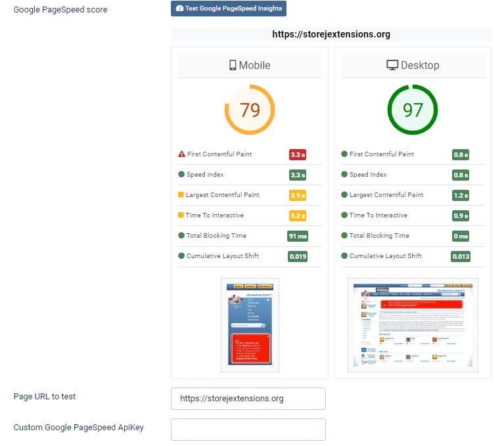504x446 pixels.
Task: Click the green dot beside Desktop Total Blocking Time
Action: coord(344,235)
